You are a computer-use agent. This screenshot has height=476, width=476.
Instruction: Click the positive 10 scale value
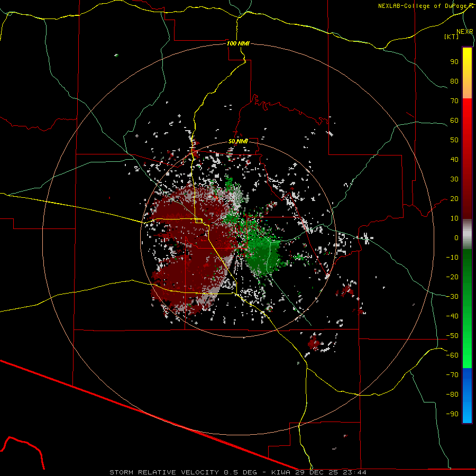[454, 218]
